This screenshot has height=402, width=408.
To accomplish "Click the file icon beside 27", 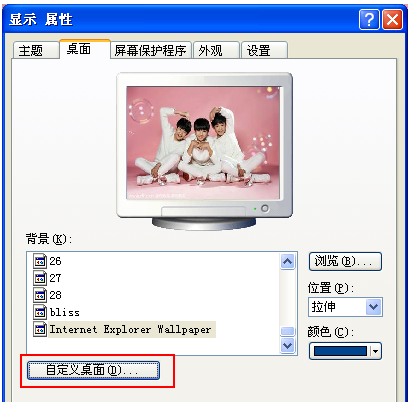I will (40, 278).
